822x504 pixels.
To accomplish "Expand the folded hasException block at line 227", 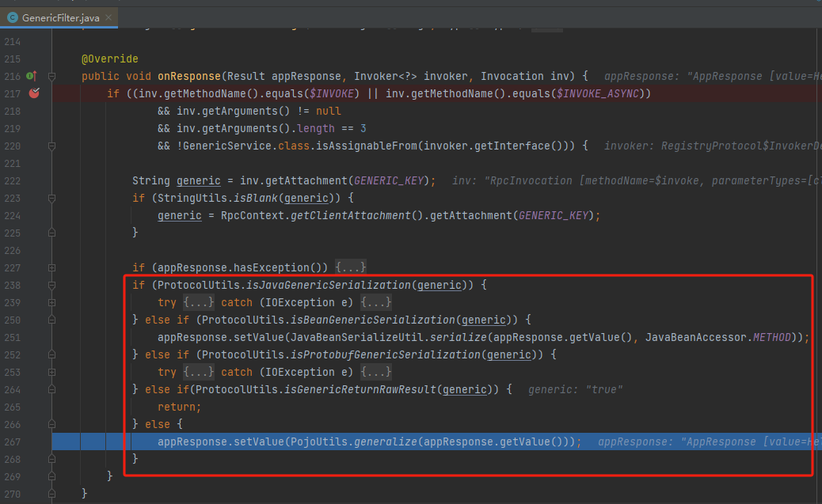I will pyautogui.click(x=52, y=267).
